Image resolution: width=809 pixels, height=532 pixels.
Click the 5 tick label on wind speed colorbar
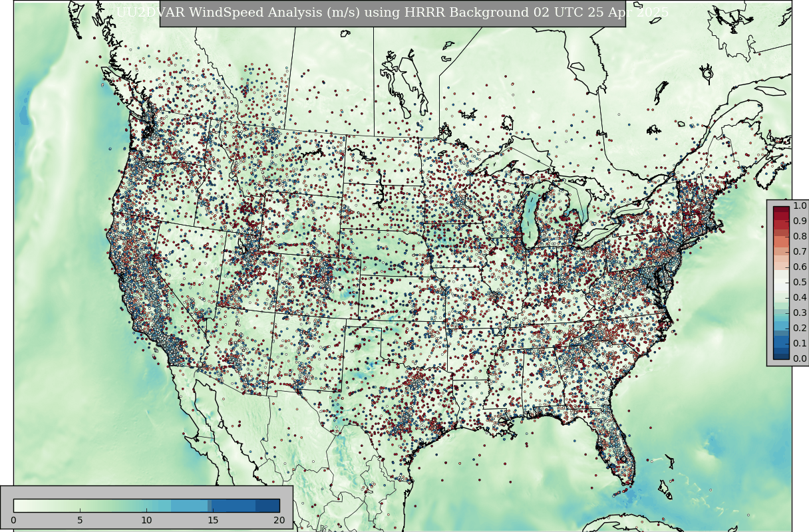point(80,520)
